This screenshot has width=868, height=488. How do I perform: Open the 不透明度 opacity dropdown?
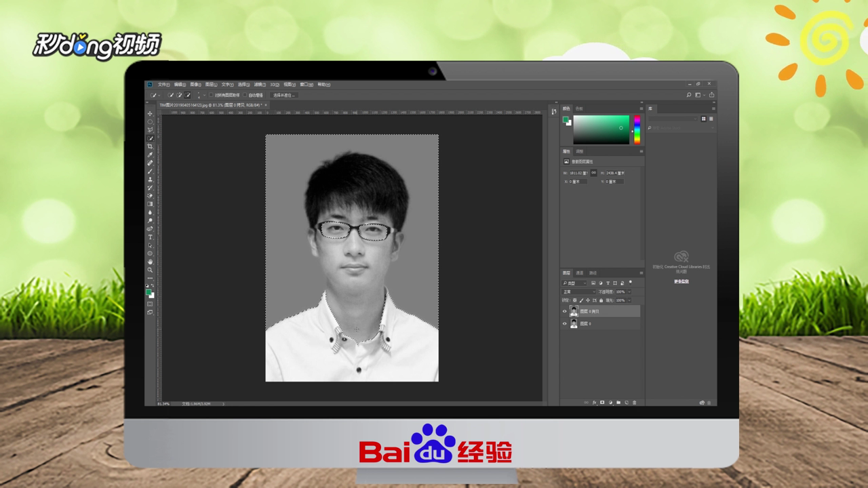click(x=629, y=291)
